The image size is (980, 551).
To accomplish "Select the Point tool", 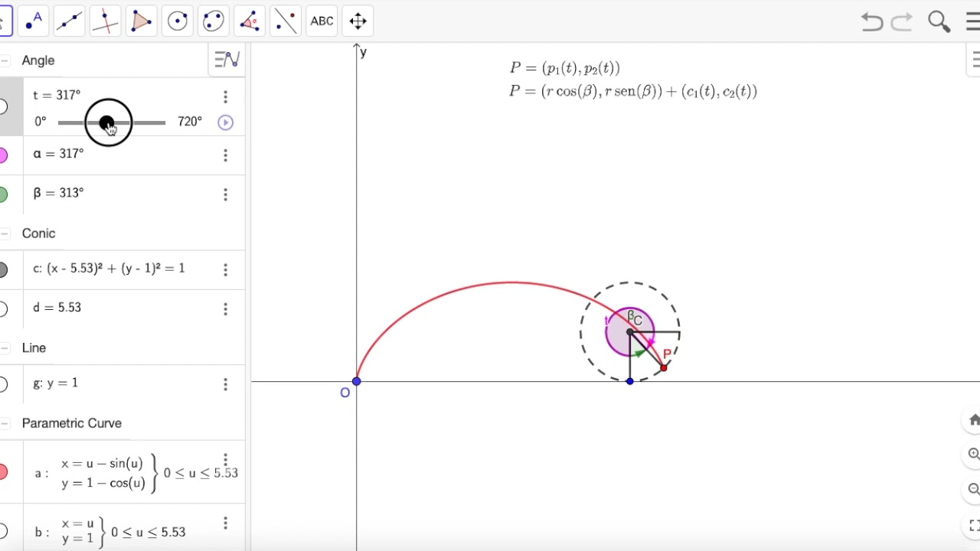I will pyautogui.click(x=33, y=21).
